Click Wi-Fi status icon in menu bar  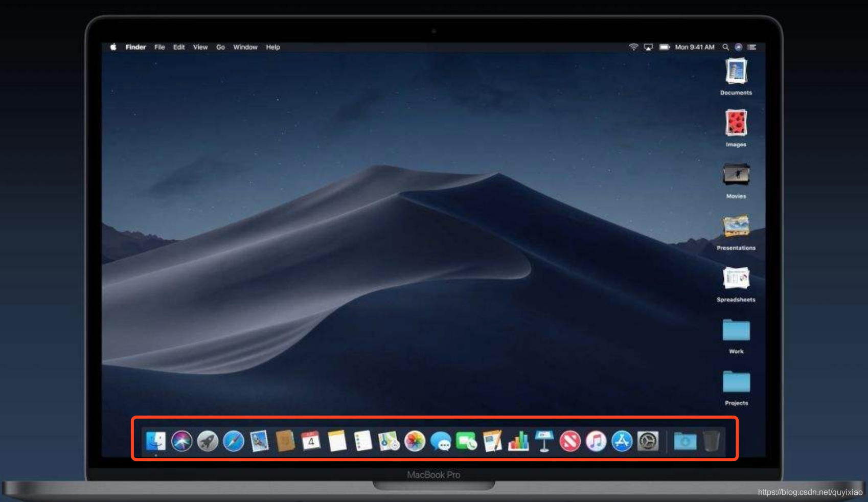[633, 47]
